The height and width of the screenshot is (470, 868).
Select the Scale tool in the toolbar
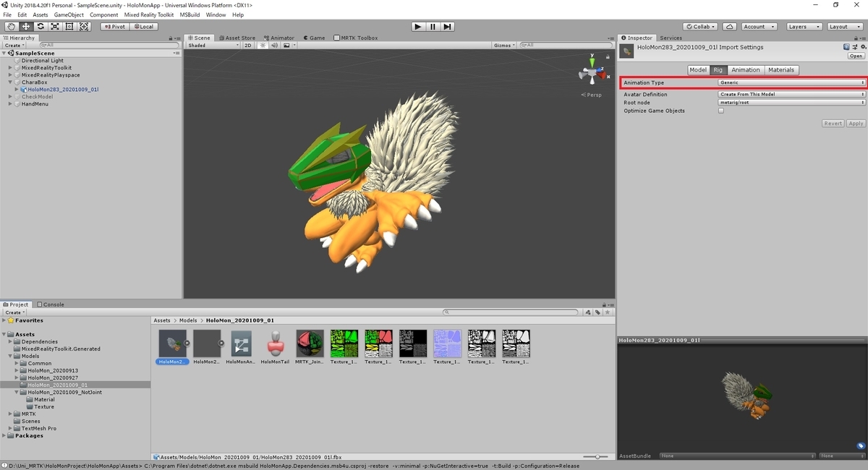[55, 27]
